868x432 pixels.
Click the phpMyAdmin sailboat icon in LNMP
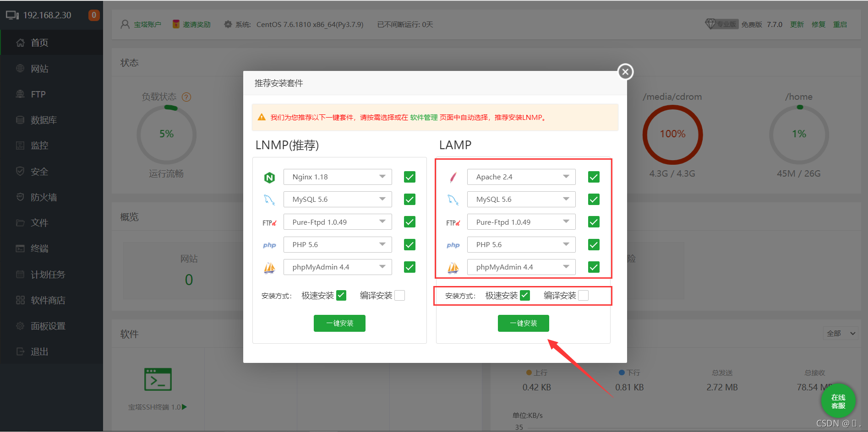click(x=269, y=268)
